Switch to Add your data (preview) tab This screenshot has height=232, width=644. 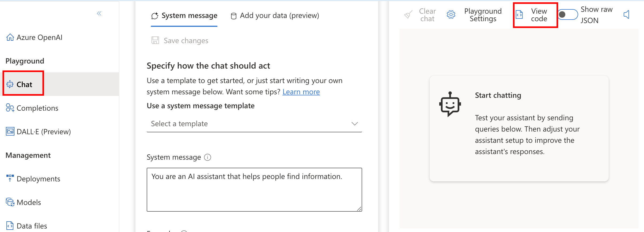[275, 16]
